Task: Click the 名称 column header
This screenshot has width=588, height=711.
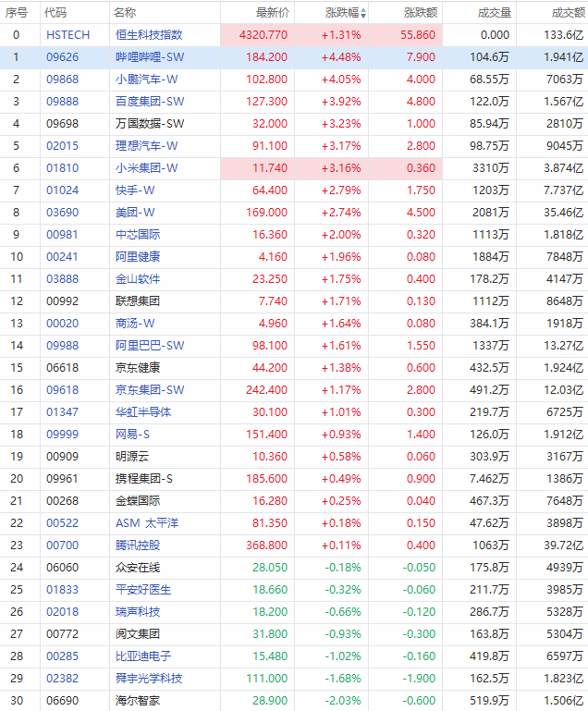Action: point(125,13)
